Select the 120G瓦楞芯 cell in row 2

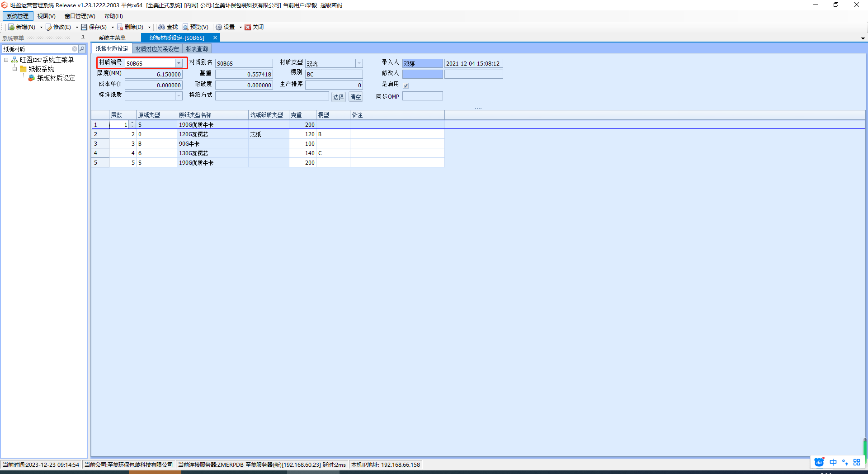point(212,134)
